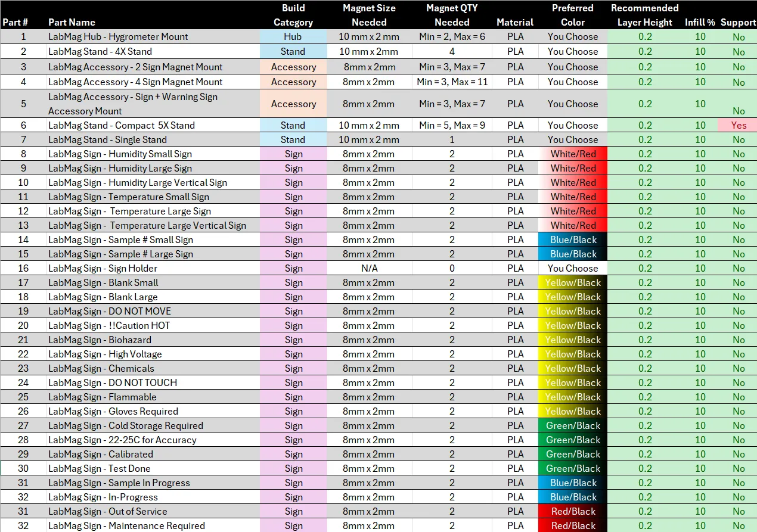Click Green/Black color for Cold Storage Required
The image size is (757, 532).
click(573, 425)
